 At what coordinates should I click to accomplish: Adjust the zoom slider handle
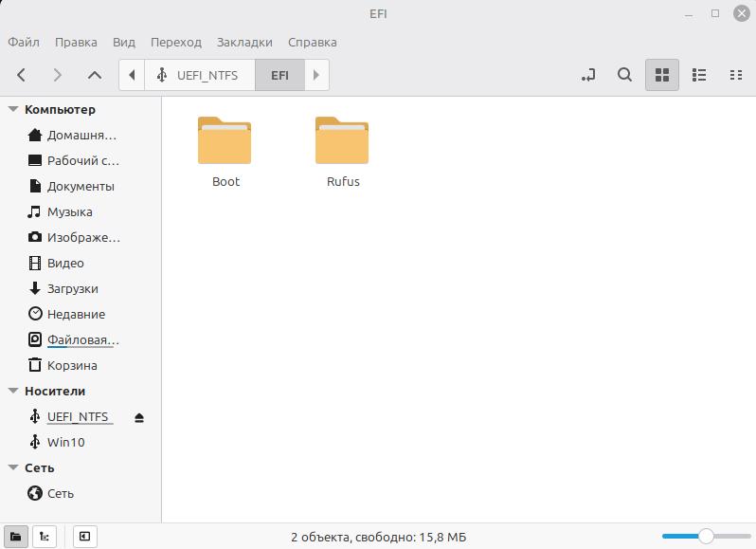(x=706, y=536)
